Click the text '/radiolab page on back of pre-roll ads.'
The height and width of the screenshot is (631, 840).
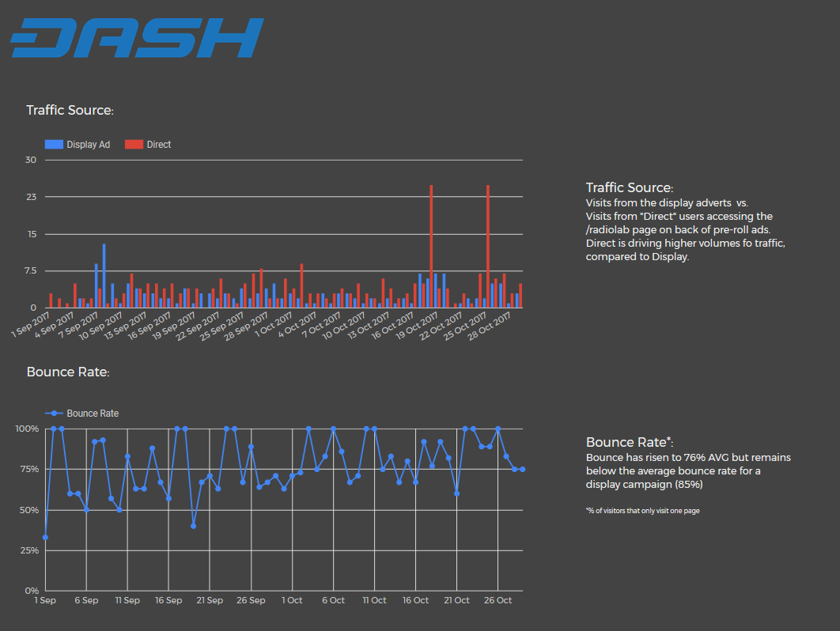coord(678,230)
